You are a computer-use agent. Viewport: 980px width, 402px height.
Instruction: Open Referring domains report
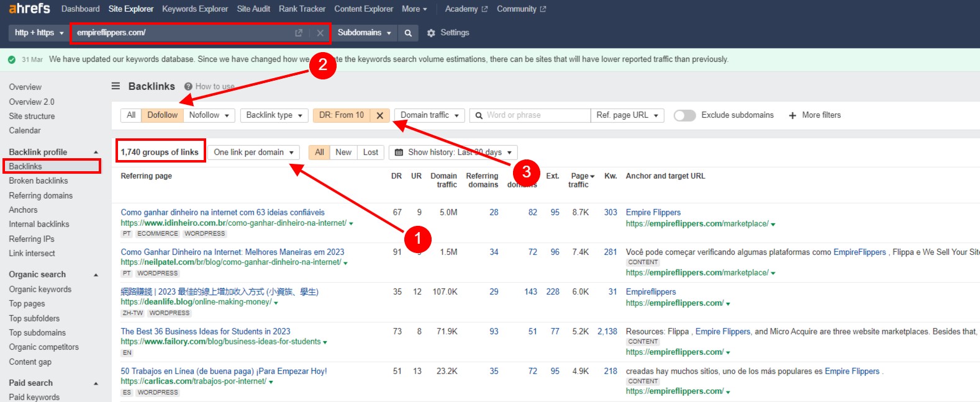[x=41, y=196]
